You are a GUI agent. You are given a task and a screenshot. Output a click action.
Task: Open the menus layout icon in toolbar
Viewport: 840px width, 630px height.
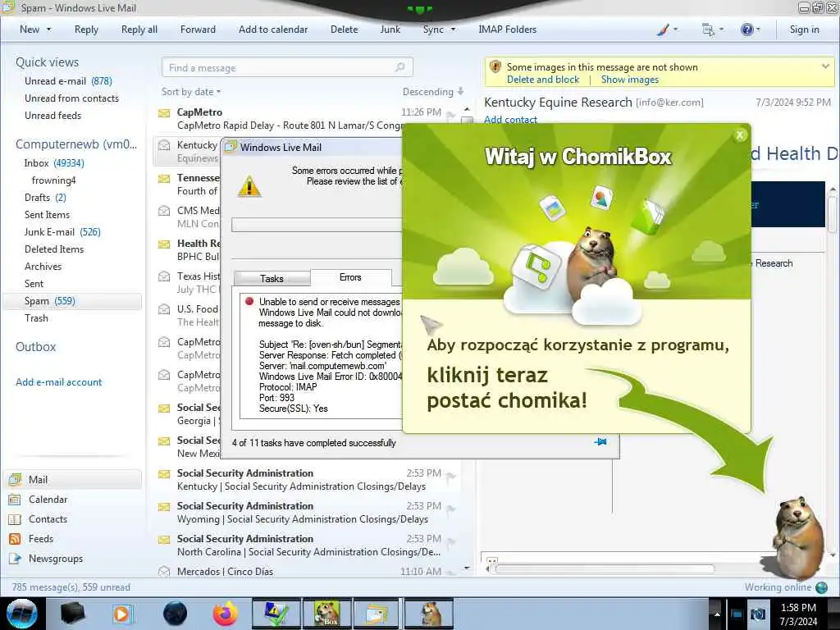click(708, 30)
